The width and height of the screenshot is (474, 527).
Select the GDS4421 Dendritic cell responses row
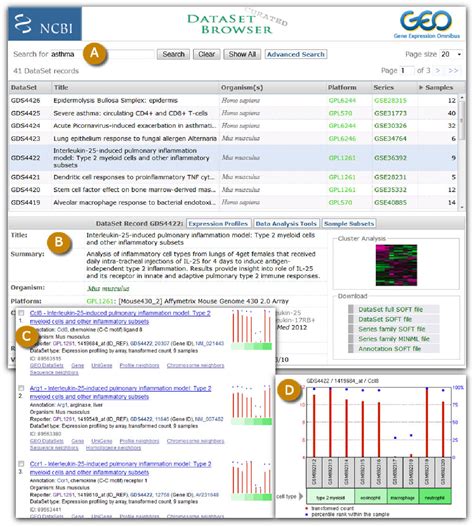(x=233, y=177)
